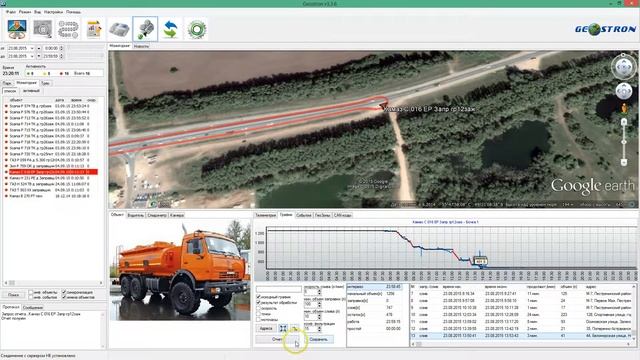The width and height of the screenshot is (640, 360).
Task: Click the Сохранить button
Action: tap(319, 339)
